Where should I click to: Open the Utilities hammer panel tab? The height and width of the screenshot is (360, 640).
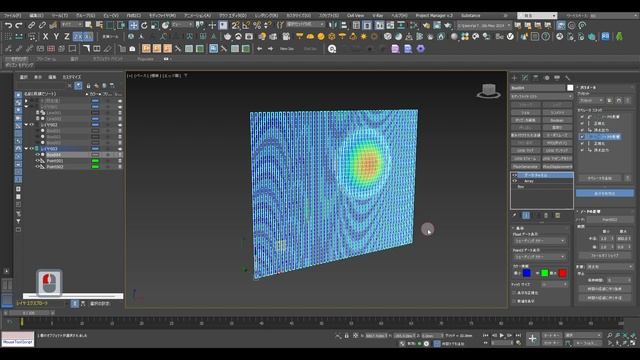[567, 78]
